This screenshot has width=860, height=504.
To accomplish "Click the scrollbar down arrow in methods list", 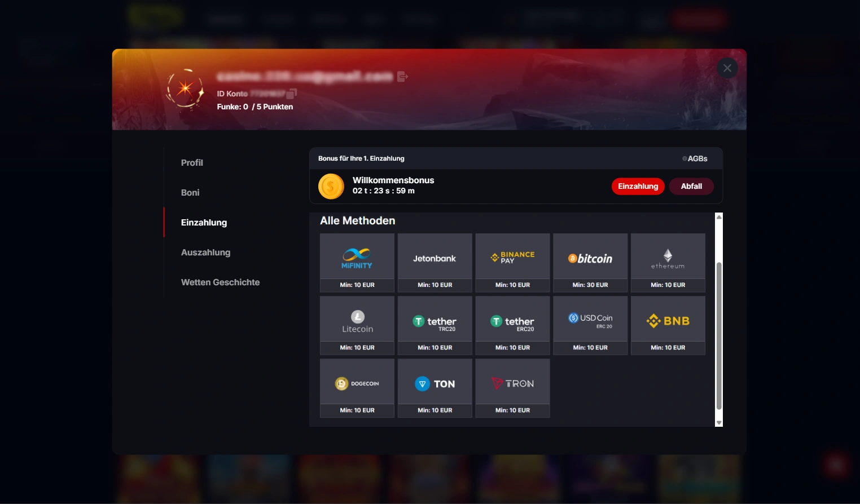I will [x=719, y=422].
